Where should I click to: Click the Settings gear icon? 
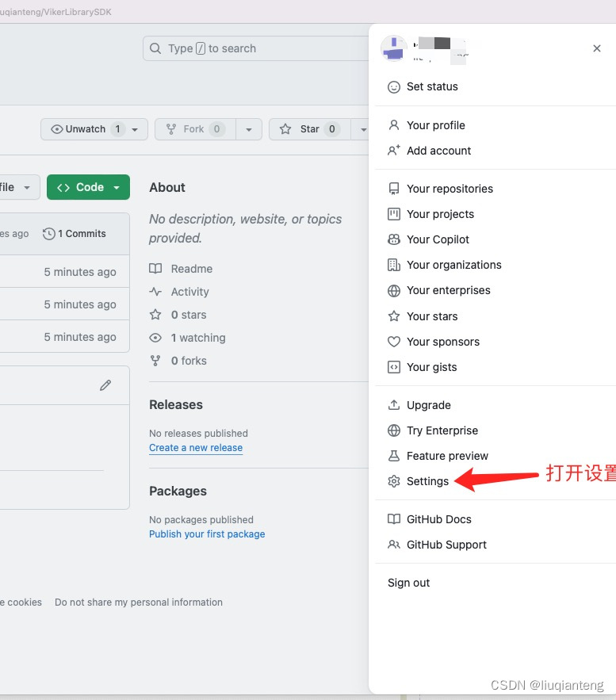coord(394,481)
